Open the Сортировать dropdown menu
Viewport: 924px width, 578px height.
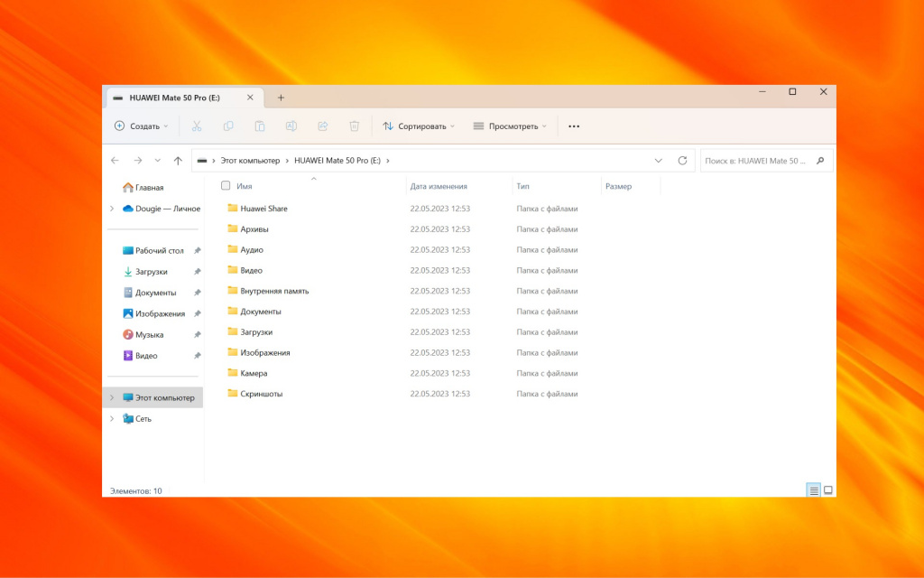tap(419, 126)
